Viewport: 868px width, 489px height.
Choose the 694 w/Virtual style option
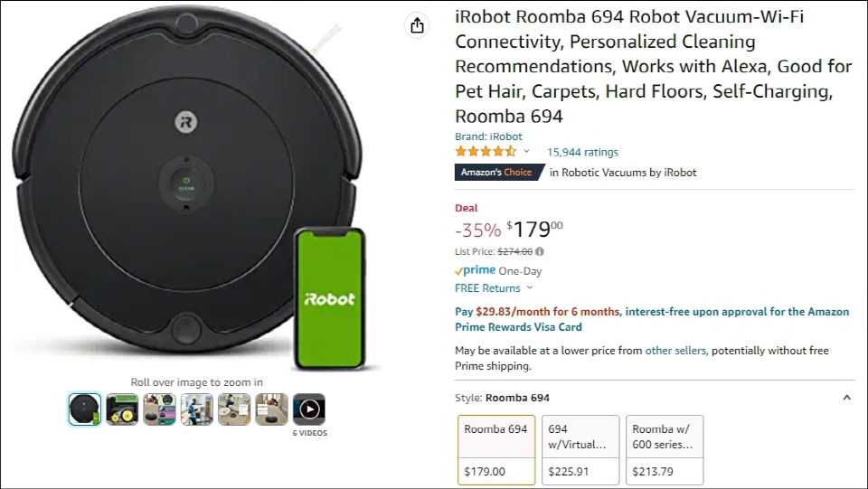pos(580,449)
